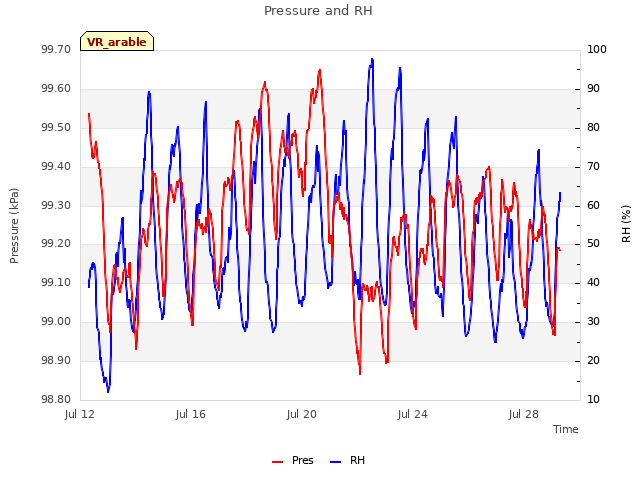Click the Jul 12 tick label
The height and width of the screenshot is (480, 640).
point(80,414)
